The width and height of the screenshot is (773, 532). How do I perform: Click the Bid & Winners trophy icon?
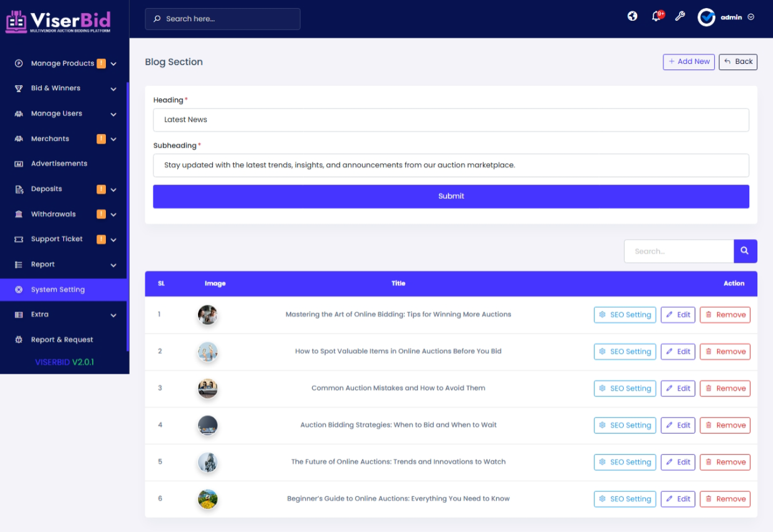19,88
